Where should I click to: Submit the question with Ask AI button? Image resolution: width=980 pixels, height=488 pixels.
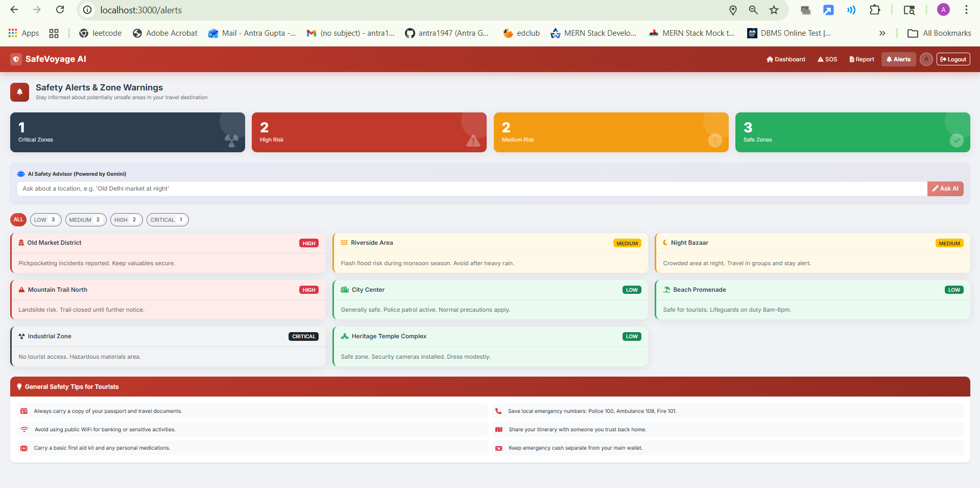pyautogui.click(x=945, y=189)
